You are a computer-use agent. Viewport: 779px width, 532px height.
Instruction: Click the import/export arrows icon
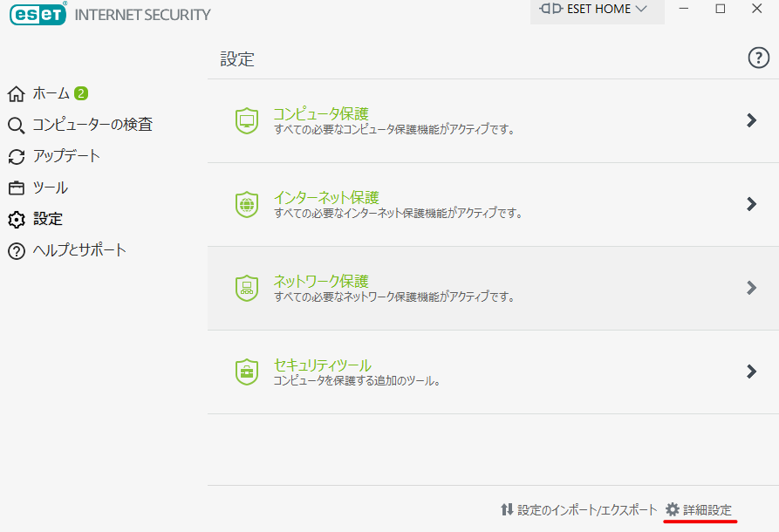pyautogui.click(x=507, y=509)
